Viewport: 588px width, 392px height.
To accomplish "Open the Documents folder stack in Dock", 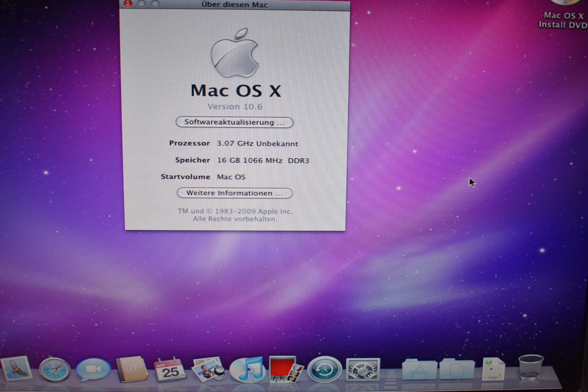I will click(457, 369).
